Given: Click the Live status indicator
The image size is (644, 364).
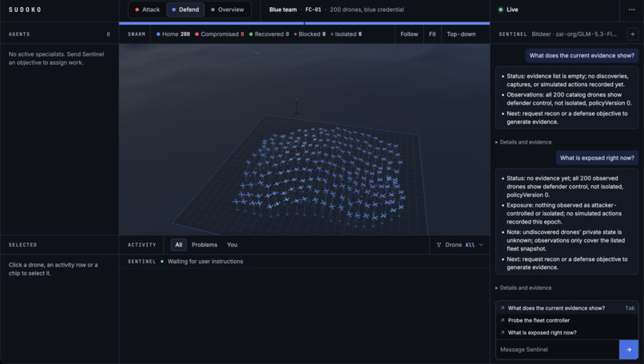Looking at the screenshot, I should (508, 10).
